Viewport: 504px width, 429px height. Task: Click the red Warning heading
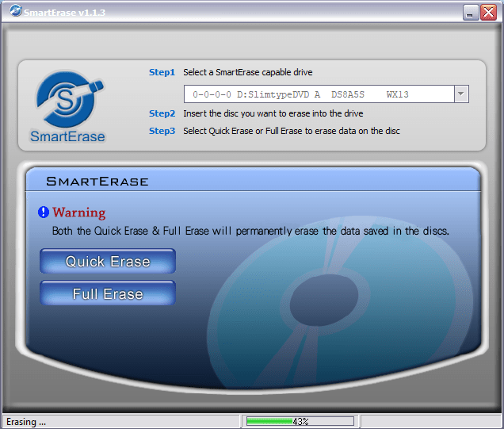coord(79,213)
